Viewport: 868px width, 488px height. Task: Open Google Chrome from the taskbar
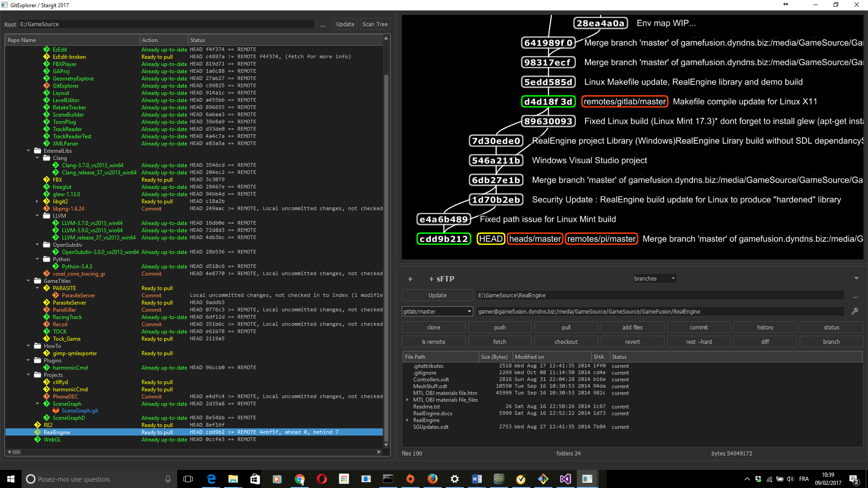point(300,479)
